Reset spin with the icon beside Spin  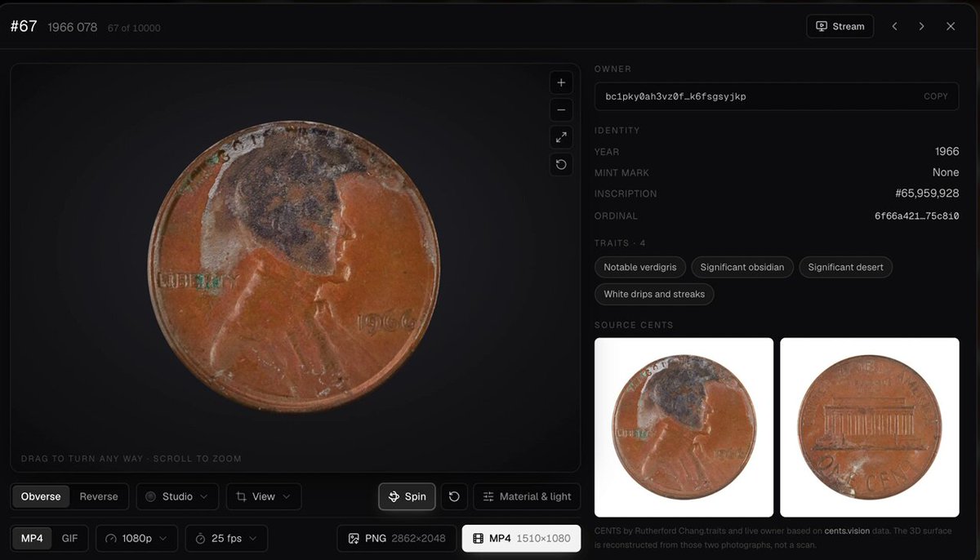[454, 496]
